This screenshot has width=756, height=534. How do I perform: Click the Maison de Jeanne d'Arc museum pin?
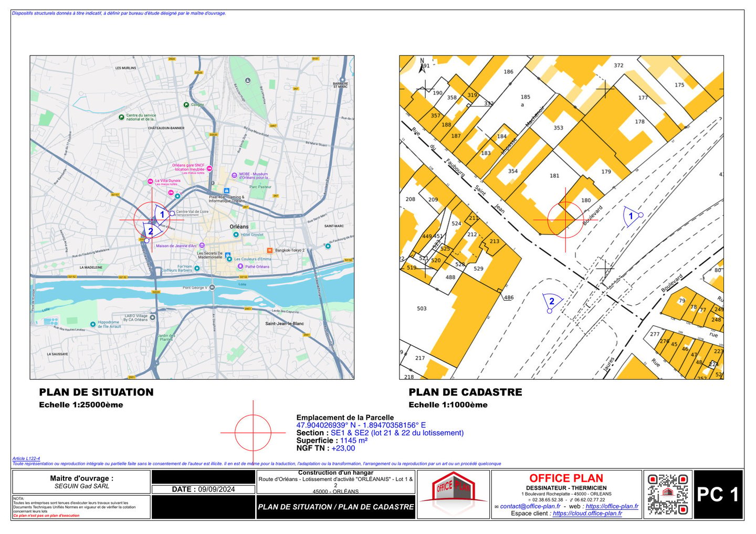202,245
